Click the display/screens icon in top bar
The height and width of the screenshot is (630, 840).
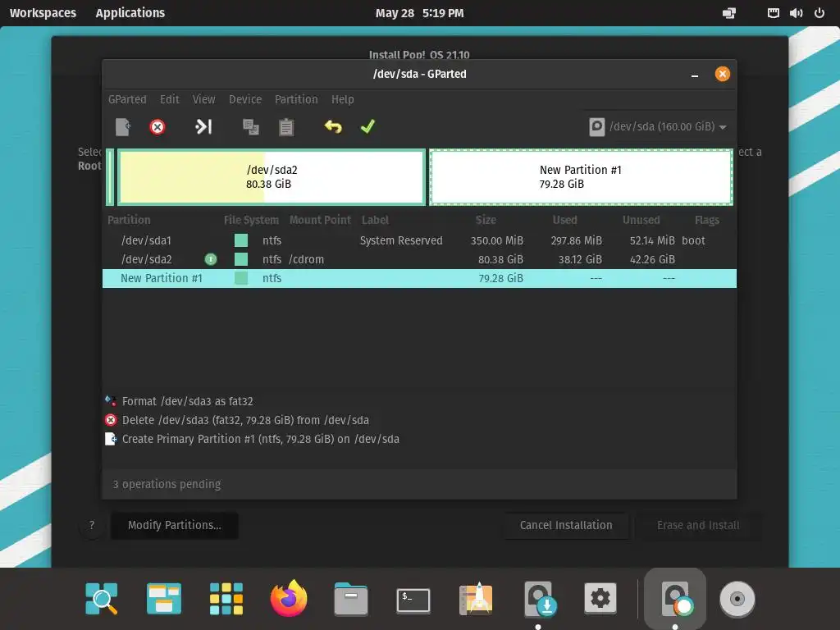point(729,13)
